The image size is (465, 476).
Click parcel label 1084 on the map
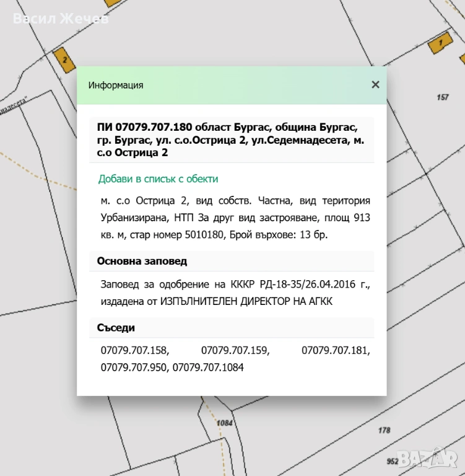click(224, 423)
